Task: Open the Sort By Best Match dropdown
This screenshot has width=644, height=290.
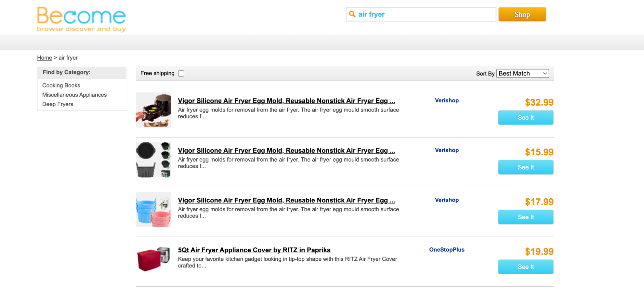Action: 522,73
